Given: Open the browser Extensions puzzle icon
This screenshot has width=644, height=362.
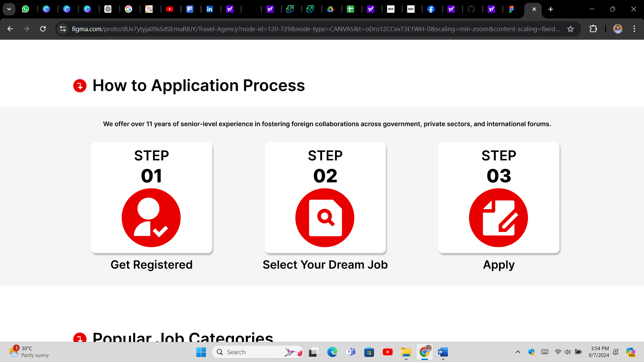Looking at the screenshot, I should pyautogui.click(x=593, y=29).
